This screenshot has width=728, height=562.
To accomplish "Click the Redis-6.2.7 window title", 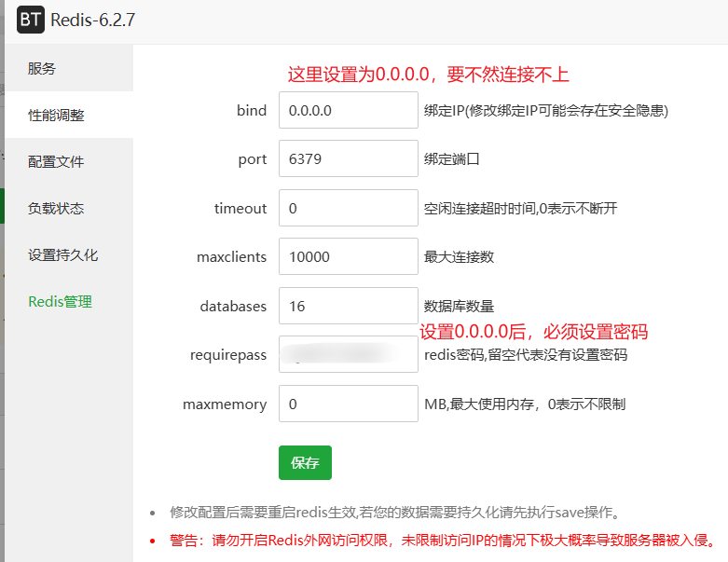I will coord(93,20).
